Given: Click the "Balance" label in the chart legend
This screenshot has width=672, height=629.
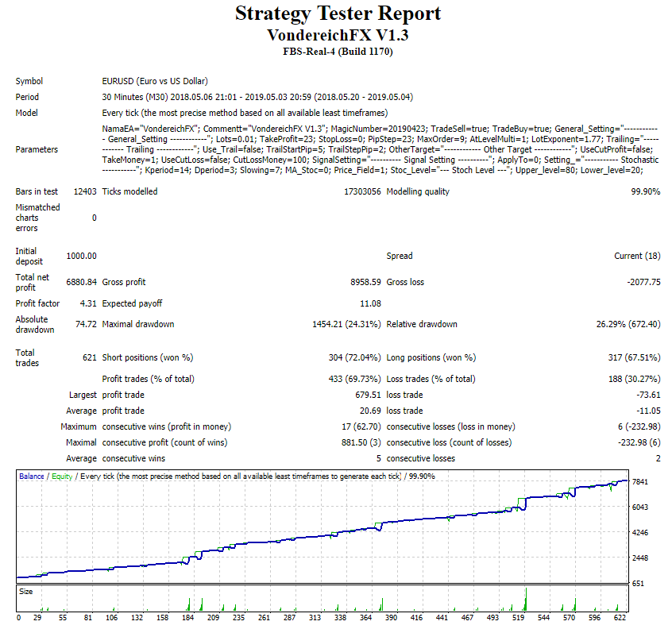Looking at the screenshot, I should click(x=31, y=476).
